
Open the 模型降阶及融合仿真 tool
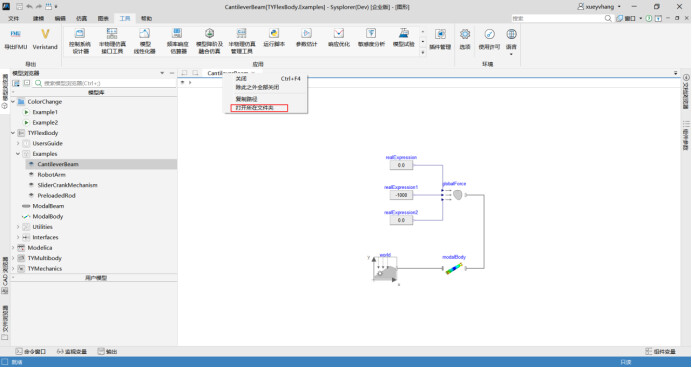pyautogui.click(x=209, y=41)
